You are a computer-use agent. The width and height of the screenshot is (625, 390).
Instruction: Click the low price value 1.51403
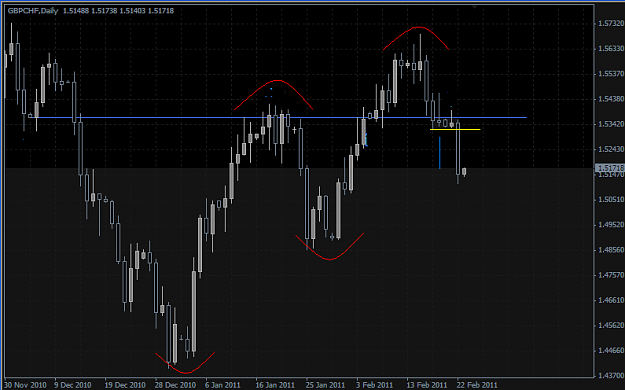point(132,11)
